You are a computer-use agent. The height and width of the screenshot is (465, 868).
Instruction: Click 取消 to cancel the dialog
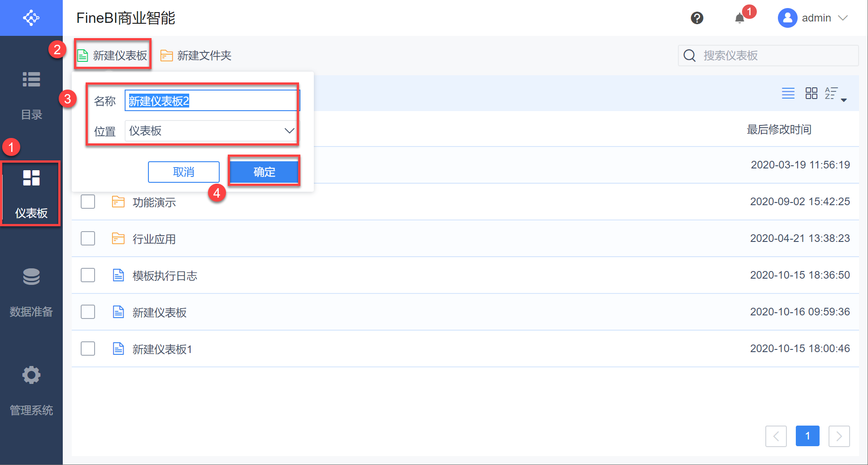click(184, 172)
